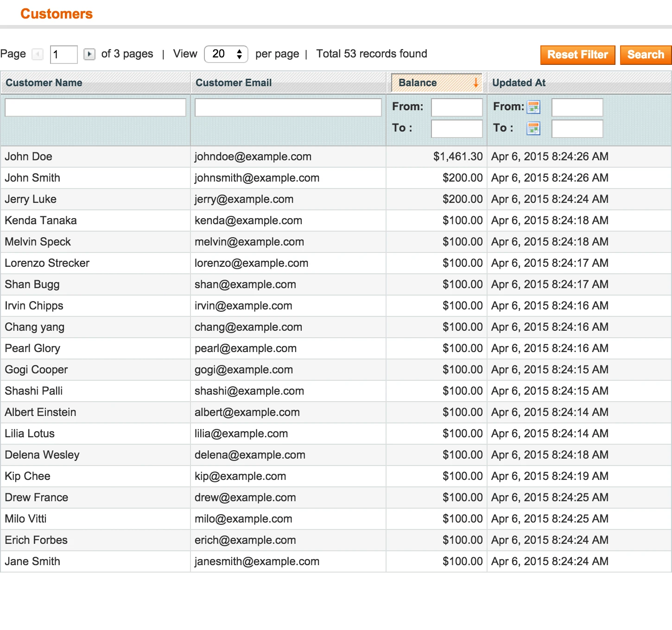Click the previous page arrow icon
Screen dimensions: 672x630
click(x=38, y=54)
